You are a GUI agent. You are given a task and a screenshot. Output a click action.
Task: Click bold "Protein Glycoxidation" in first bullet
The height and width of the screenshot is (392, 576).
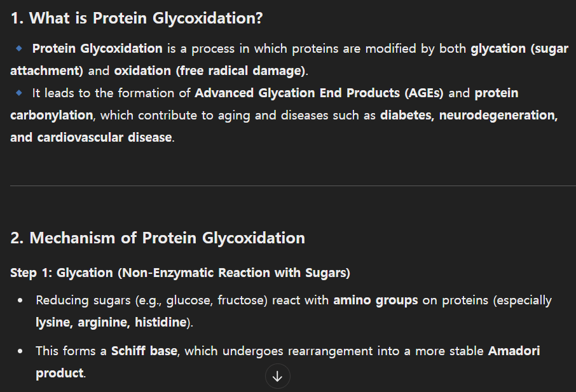click(x=97, y=48)
